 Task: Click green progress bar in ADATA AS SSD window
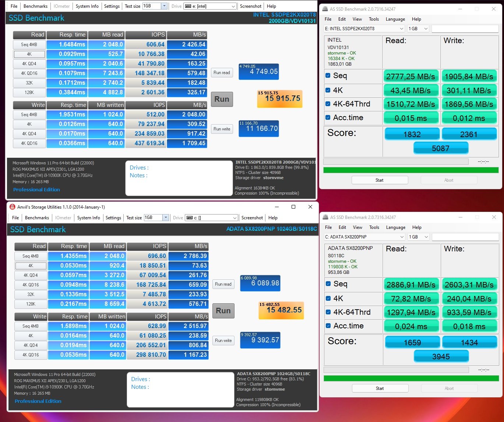411,378
